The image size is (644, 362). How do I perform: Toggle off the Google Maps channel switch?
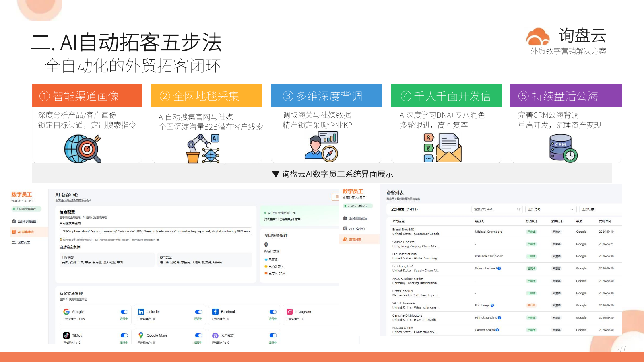[199, 335]
